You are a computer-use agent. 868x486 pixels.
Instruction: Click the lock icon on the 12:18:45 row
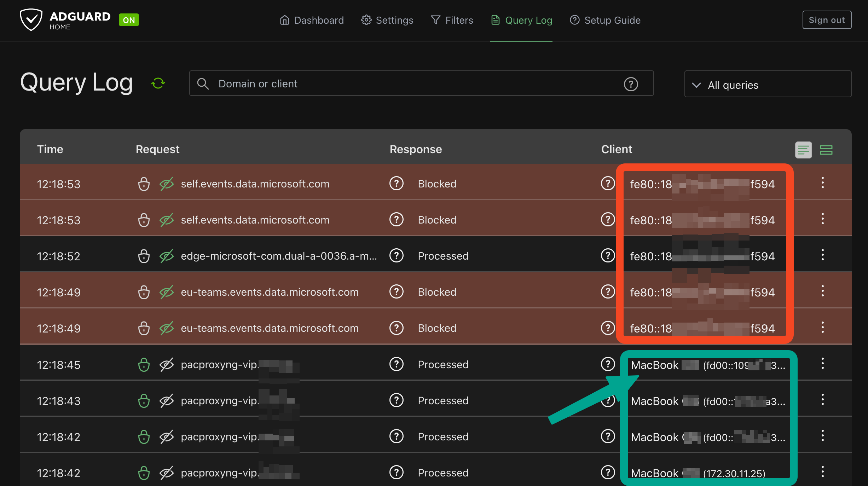click(144, 365)
